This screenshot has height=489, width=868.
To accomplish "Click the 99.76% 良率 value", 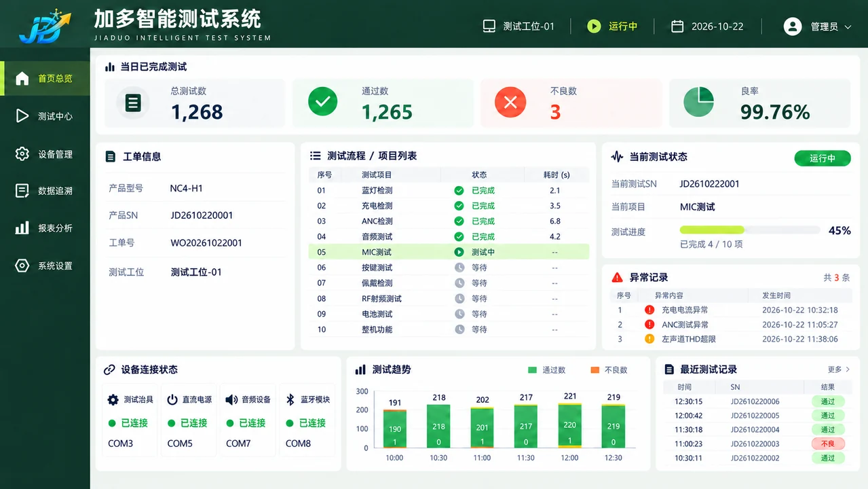I will point(775,112).
